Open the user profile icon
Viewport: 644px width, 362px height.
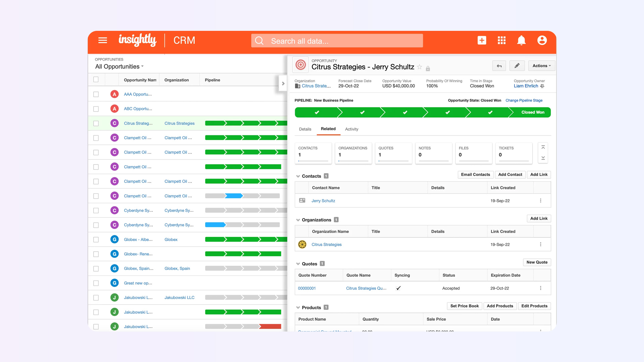click(x=542, y=41)
